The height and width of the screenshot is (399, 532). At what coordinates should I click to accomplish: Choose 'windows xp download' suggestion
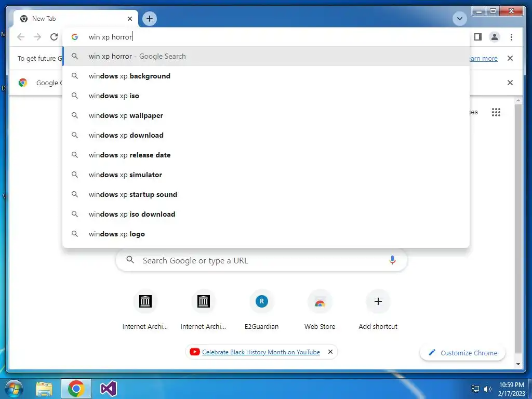267,135
